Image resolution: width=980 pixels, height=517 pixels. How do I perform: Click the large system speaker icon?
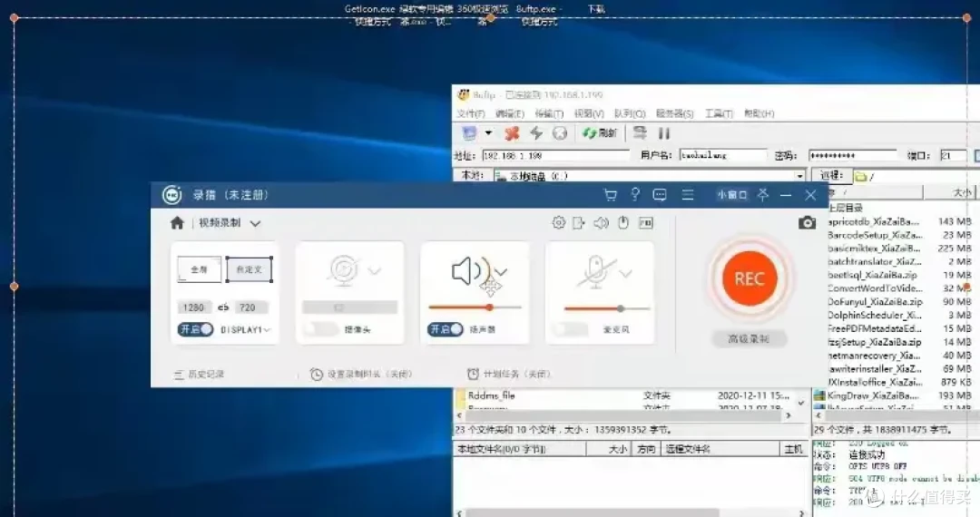(x=470, y=271)
